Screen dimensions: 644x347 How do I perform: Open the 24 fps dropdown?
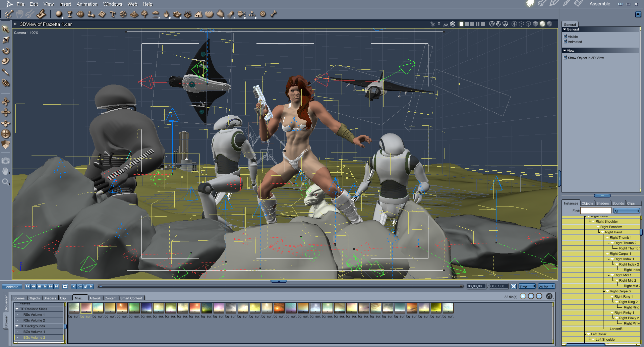(546, 287)
